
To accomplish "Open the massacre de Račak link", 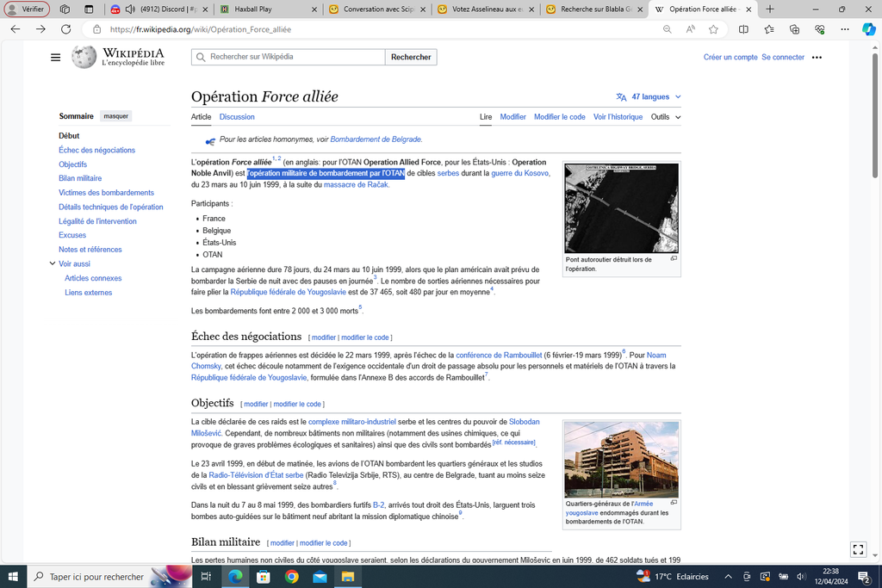I will pos(356,184).
